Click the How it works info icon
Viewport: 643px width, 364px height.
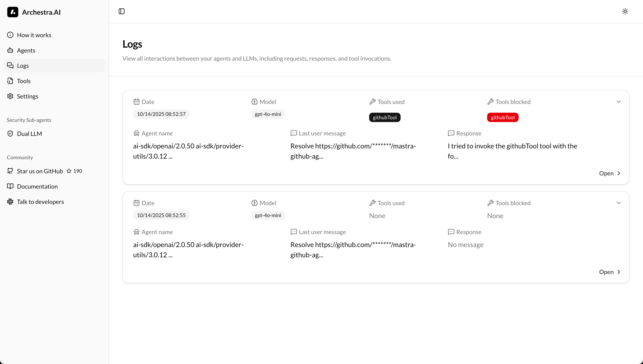point(10,35)
